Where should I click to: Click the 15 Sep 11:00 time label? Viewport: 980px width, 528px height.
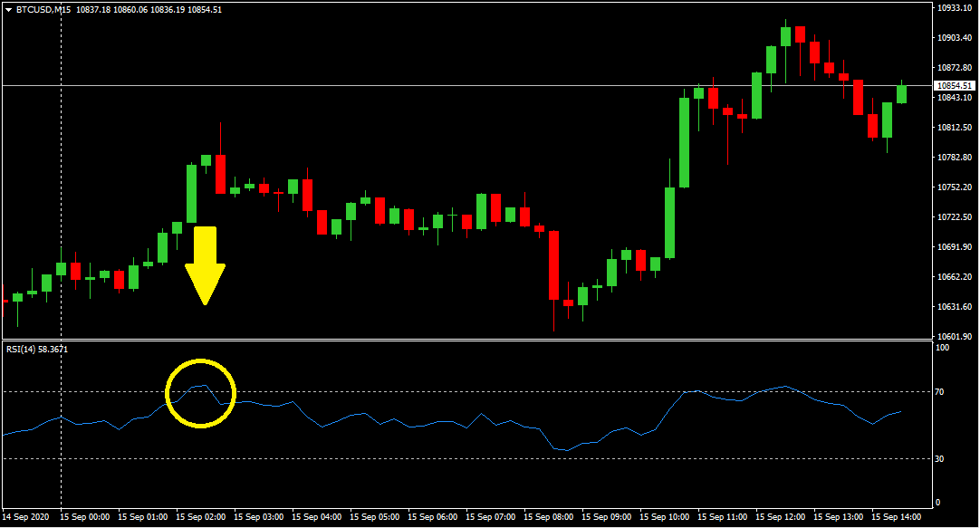pyautogui.click(x=723, y=517)
